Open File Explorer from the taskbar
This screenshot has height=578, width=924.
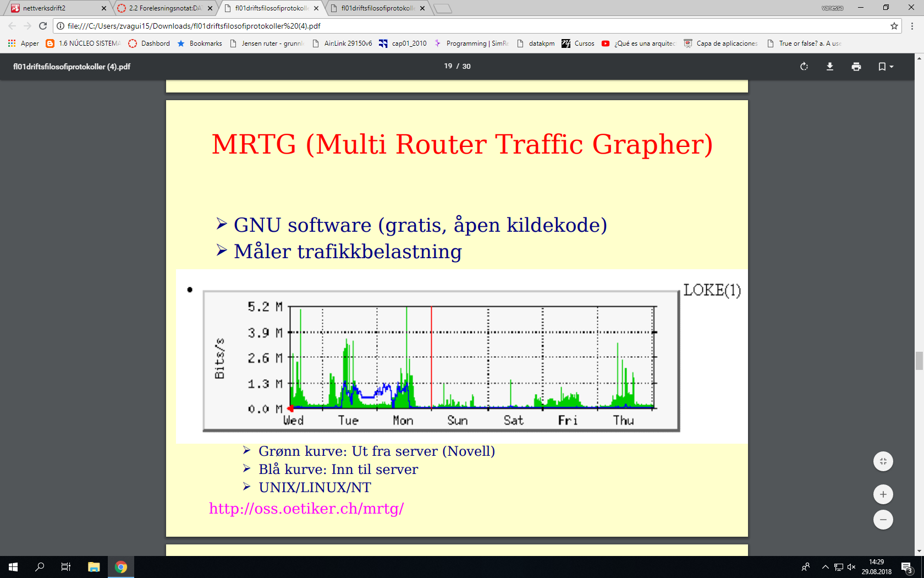(x=94, y=567)
